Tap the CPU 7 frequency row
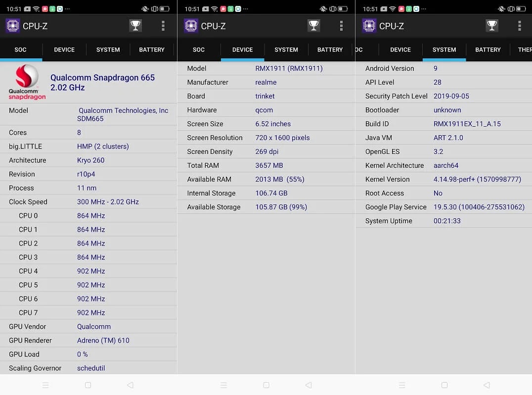 [x=88, y=312]
